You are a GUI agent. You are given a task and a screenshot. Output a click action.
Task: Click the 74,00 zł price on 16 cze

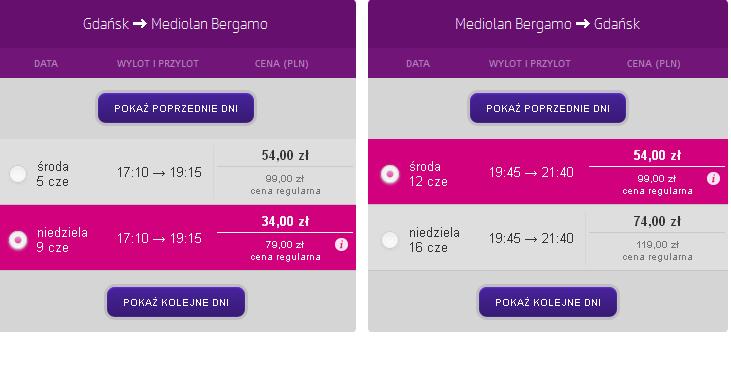point(657,221)
